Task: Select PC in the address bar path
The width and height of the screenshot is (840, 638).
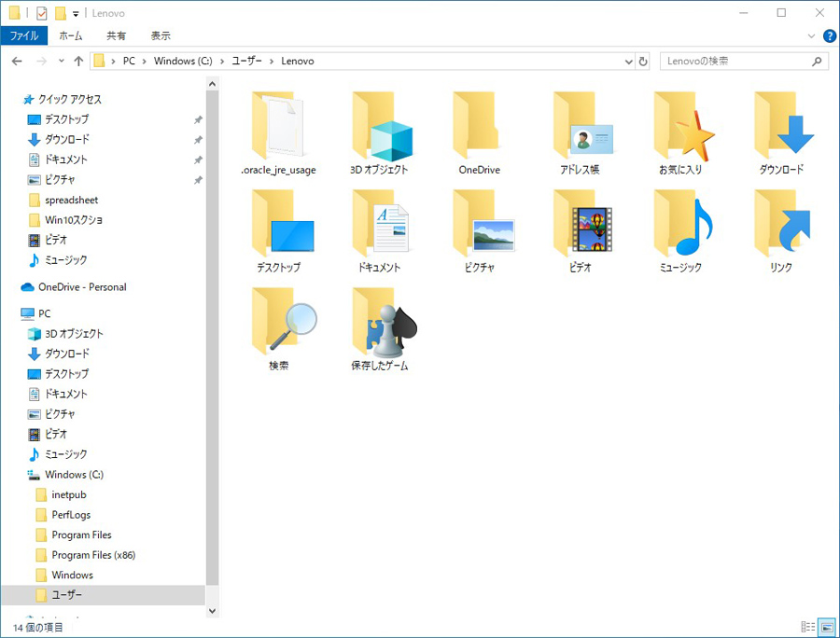Action: tap(129, 61)
